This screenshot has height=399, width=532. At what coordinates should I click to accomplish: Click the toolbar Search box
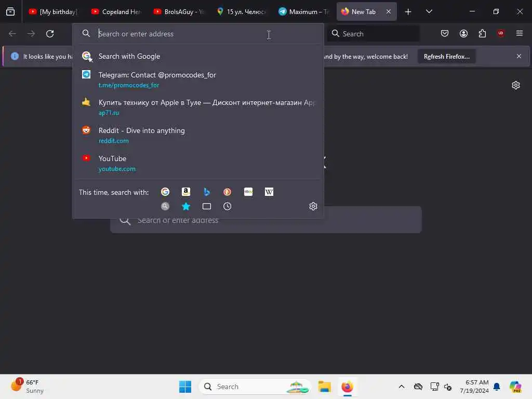point(373,34)
